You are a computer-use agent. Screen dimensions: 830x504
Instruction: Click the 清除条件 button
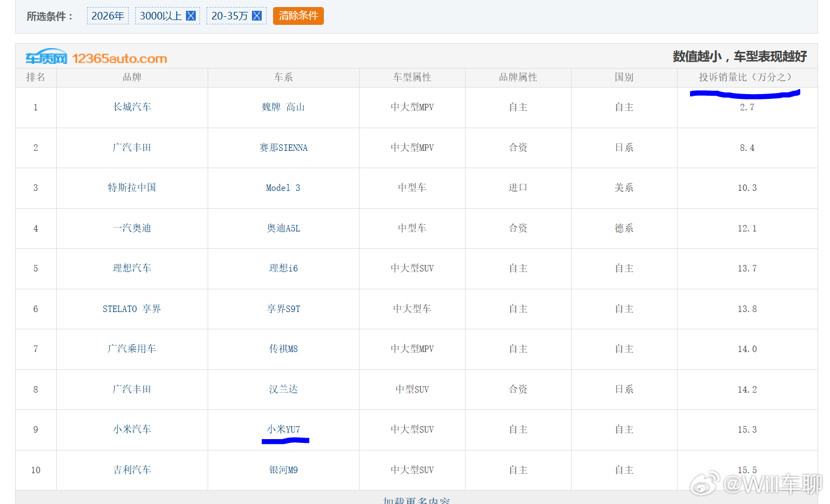click(298, 16)
